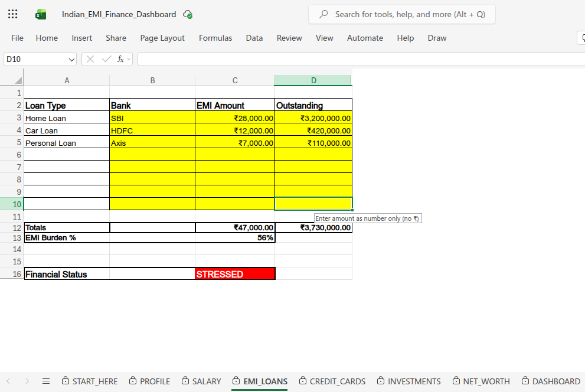
Task: Select the Financial Status label cell
Action: [x=67, y=274]
